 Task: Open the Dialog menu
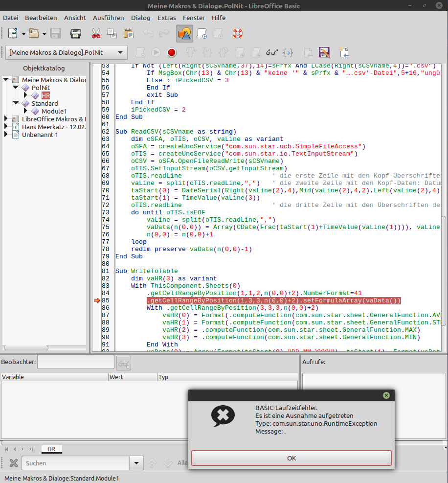tap(141, 18)
